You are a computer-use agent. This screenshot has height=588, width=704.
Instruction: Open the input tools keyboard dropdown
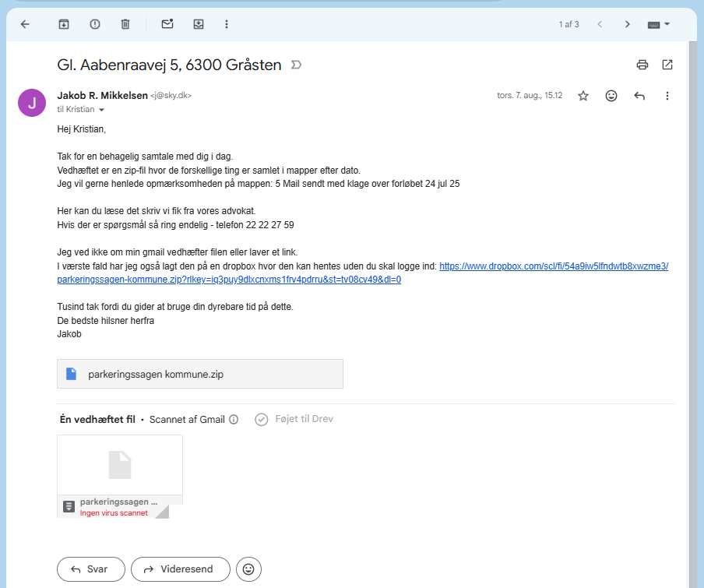[x=659, y=24]
